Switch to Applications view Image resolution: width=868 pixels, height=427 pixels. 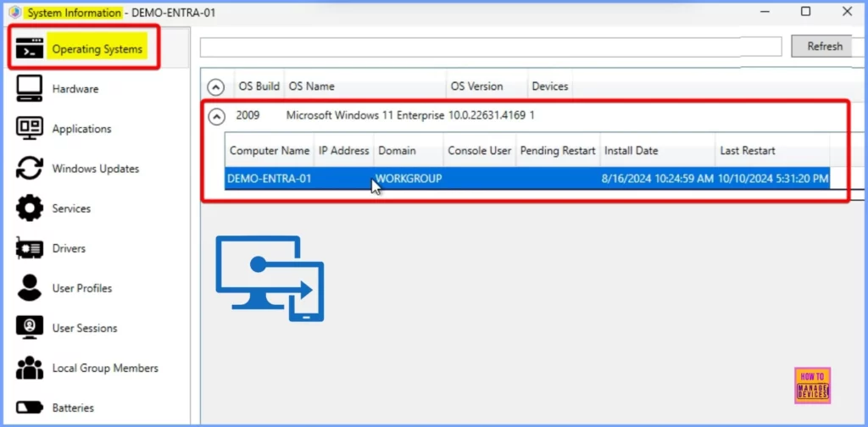pos(81,129)
